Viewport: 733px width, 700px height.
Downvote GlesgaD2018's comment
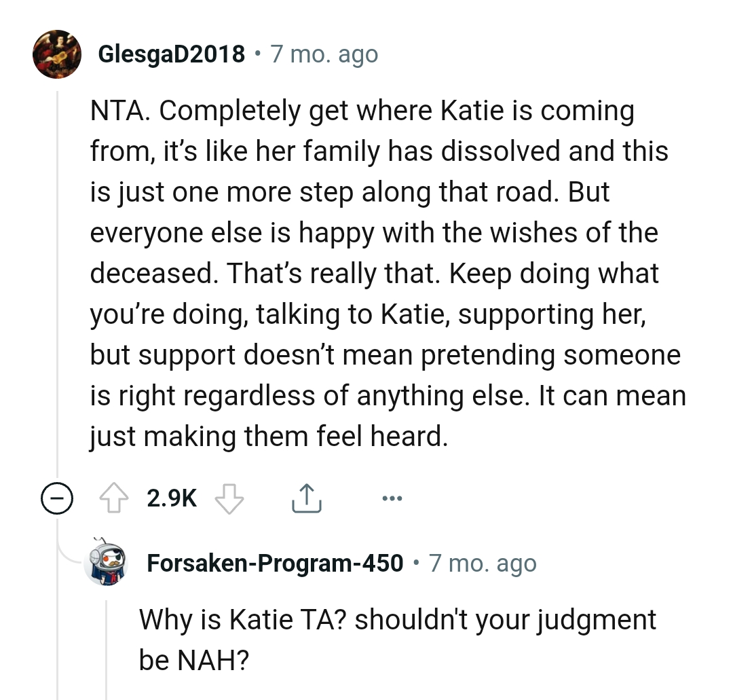click(x=229, y=500)
